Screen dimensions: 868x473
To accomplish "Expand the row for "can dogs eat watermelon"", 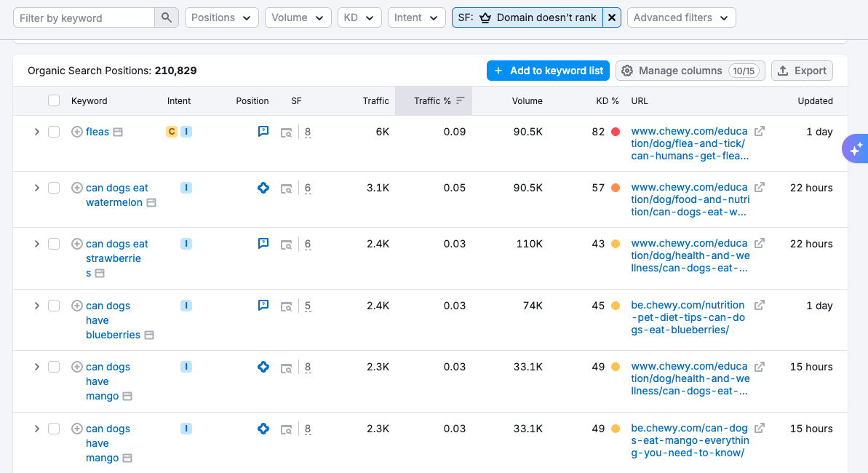I will click(x=36, y=188).
